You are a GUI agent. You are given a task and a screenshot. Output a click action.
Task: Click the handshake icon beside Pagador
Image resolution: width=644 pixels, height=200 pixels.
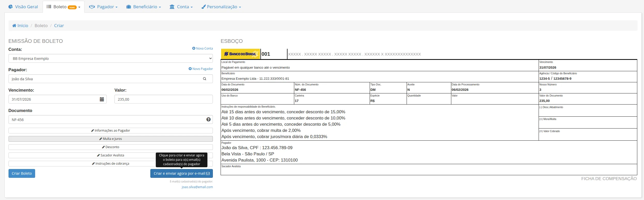click(92, 7)
